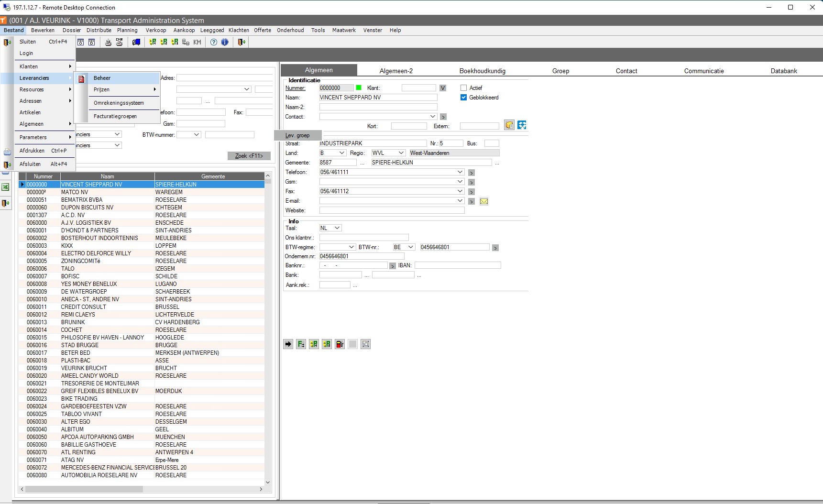Click the Website input field

click(x=392, y=210)
